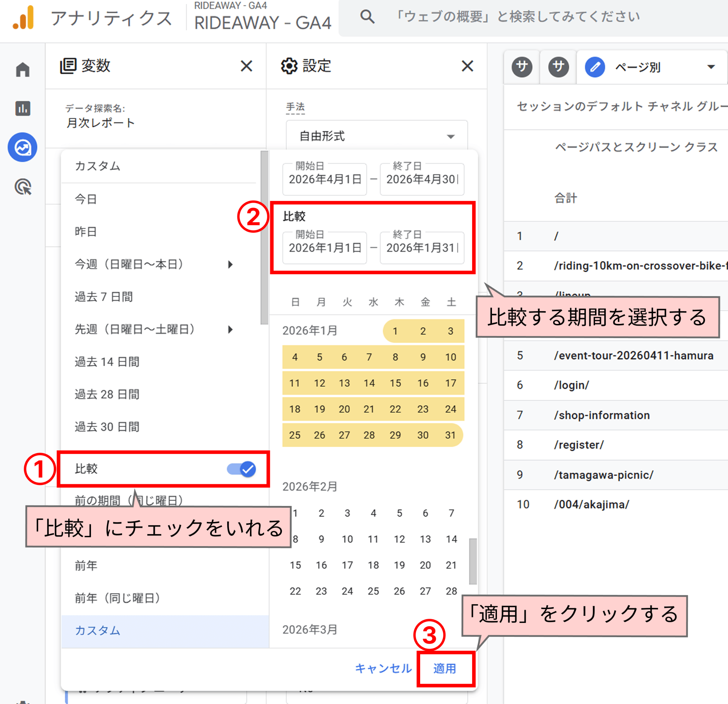Close the 設定 panel
Image resolution: width=728 pixels, height=704 pixels.
[x=467, y=66]
